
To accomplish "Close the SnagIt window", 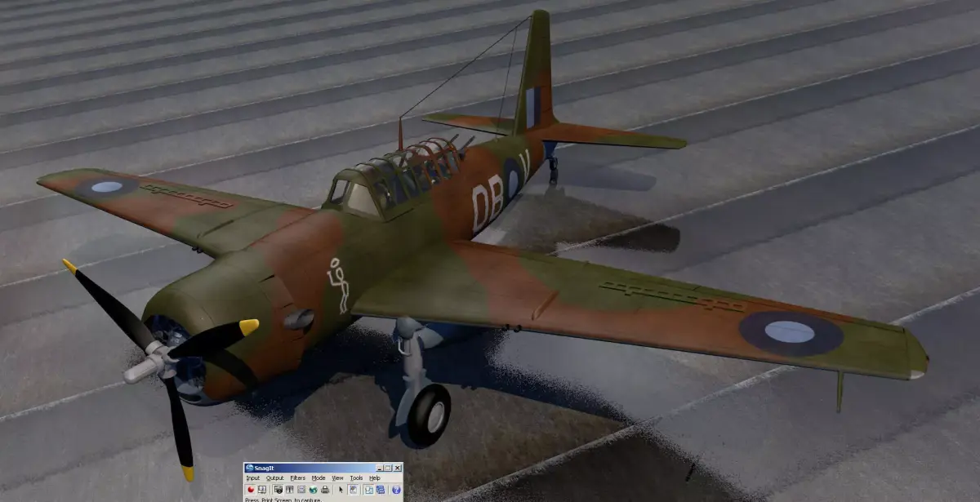I will [397, 469].
